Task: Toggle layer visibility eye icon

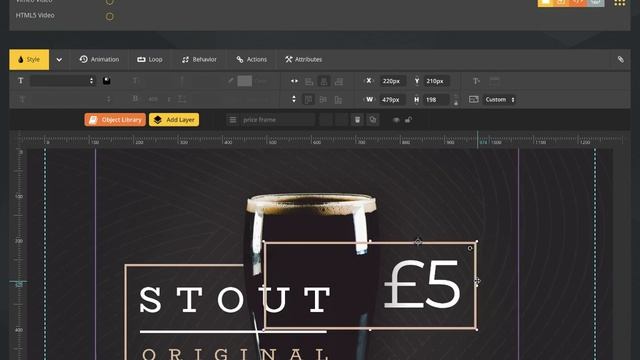Action: [x=396, y=120]
